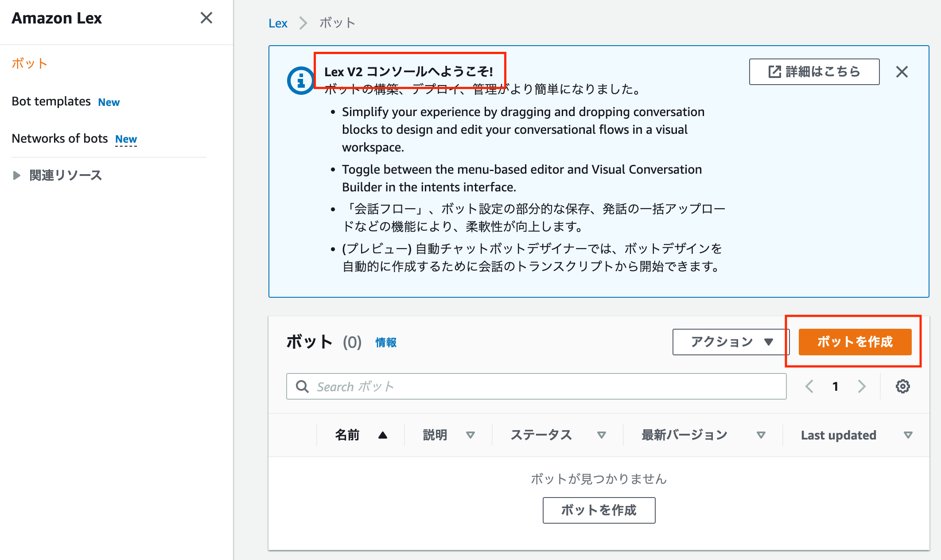Image resolution: width=941 pixels, height=560 pixels.
Task: Open the アクション dropdown menu
Action: click(x=731, y=342)
